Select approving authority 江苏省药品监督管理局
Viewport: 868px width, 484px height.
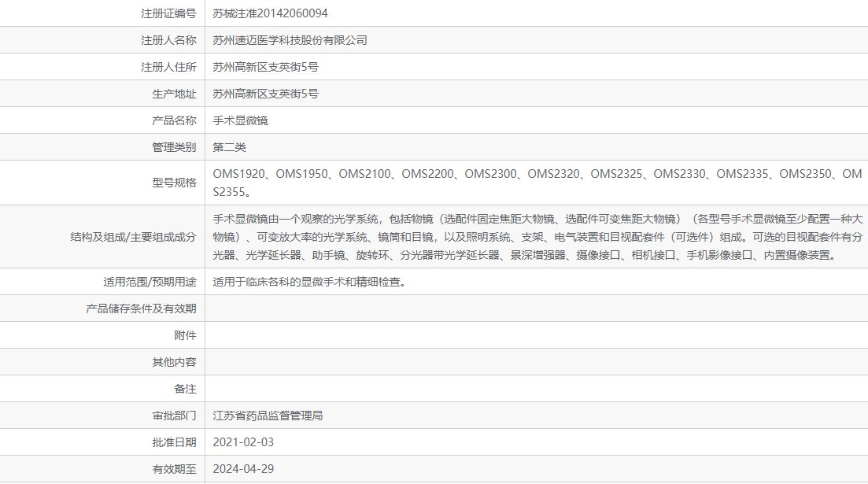(x=268, y=416)
